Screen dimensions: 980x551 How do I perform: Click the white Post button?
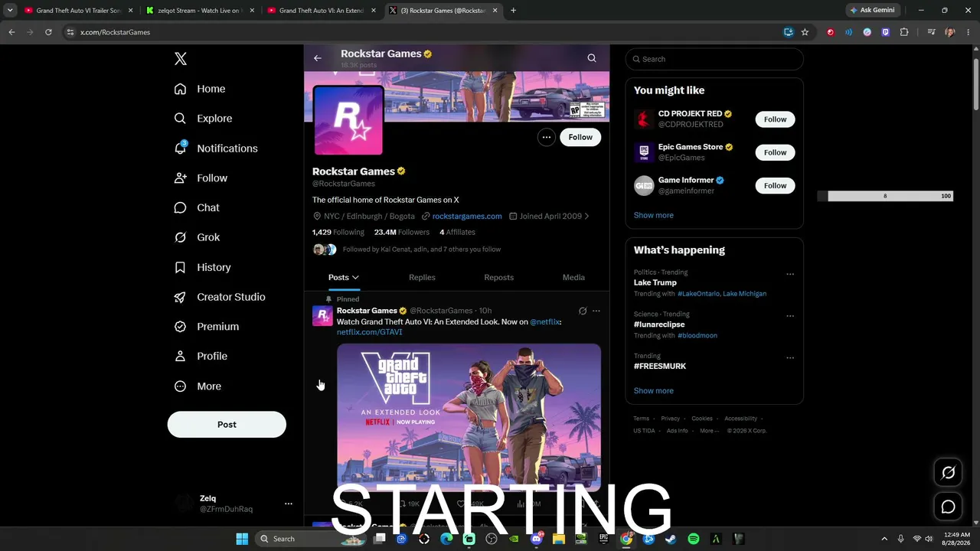(x=227, y=425)
